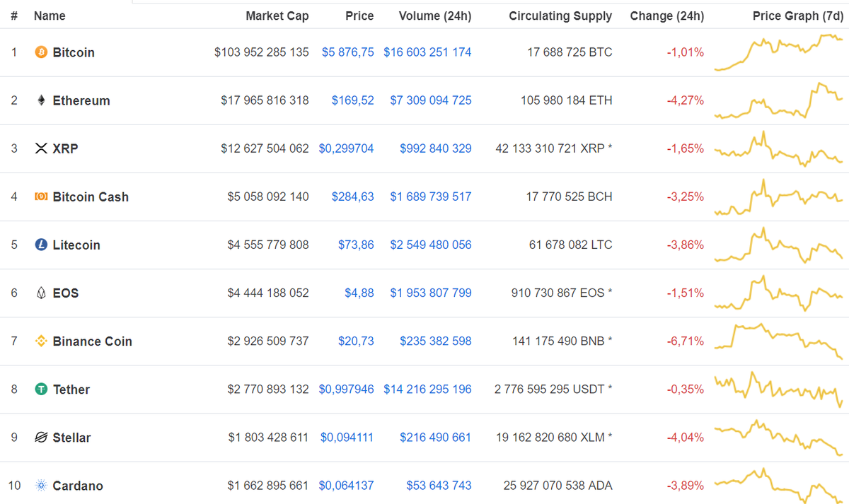Image resolution: width=849 pixels, height=504 pixels.
Task: Click EOS volume $1 953 807 799
Action: pos(431,293)
